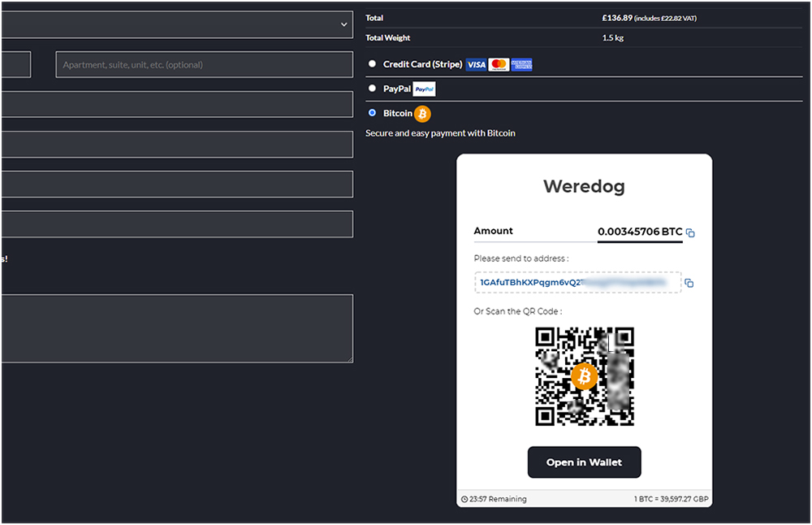Click the Amount label in the payment card

pyautogui.click(x=493, y=231)
